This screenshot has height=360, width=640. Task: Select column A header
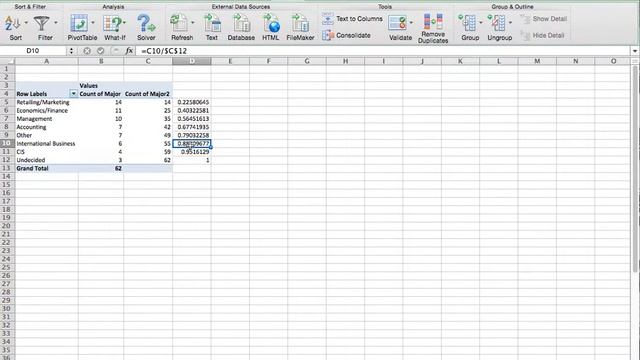(47, 61)
